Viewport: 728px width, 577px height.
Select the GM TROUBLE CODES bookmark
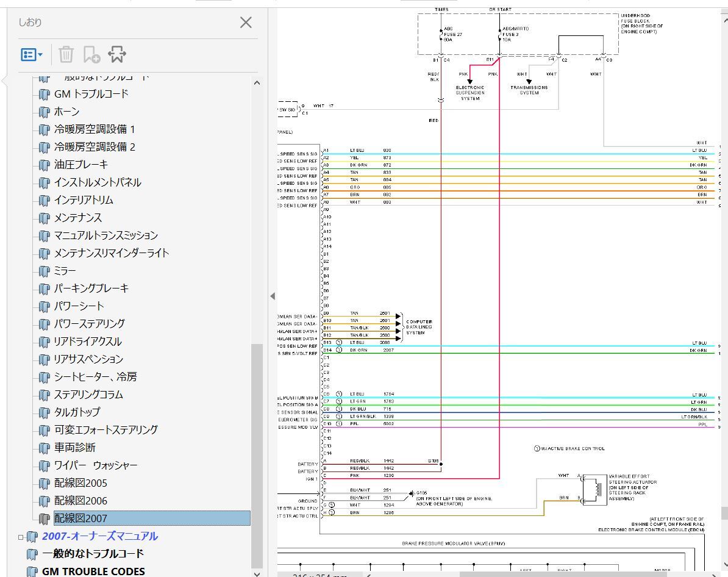click(x=93, y=572)
